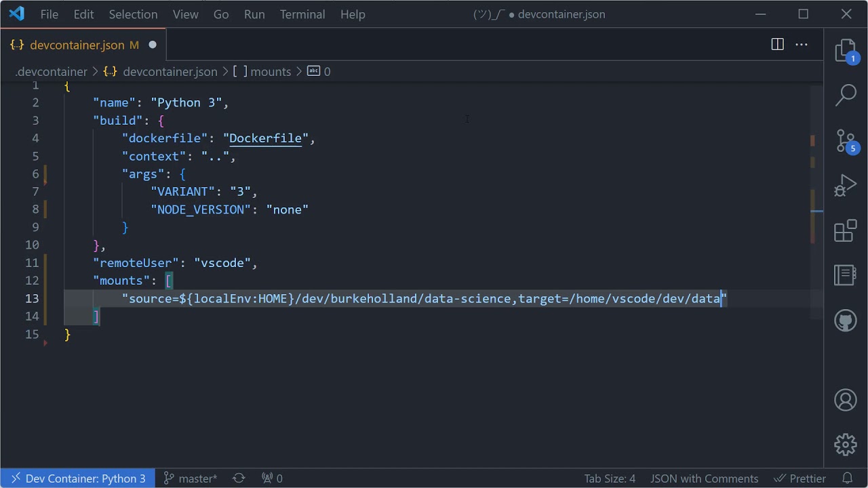Maximize the VS Code window
This screenshot has height=488, width=868.
[804, 14]
